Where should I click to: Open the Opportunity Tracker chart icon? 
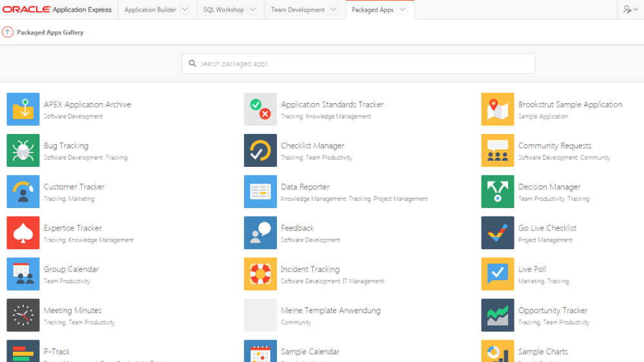coord(497,315)
